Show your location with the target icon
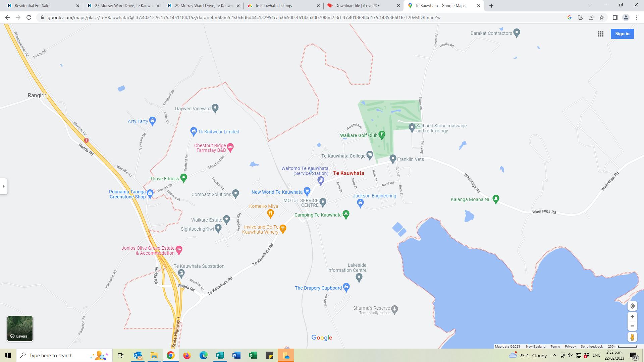The width and height of the screenshot is (644, 362). [x=632, y=306]
